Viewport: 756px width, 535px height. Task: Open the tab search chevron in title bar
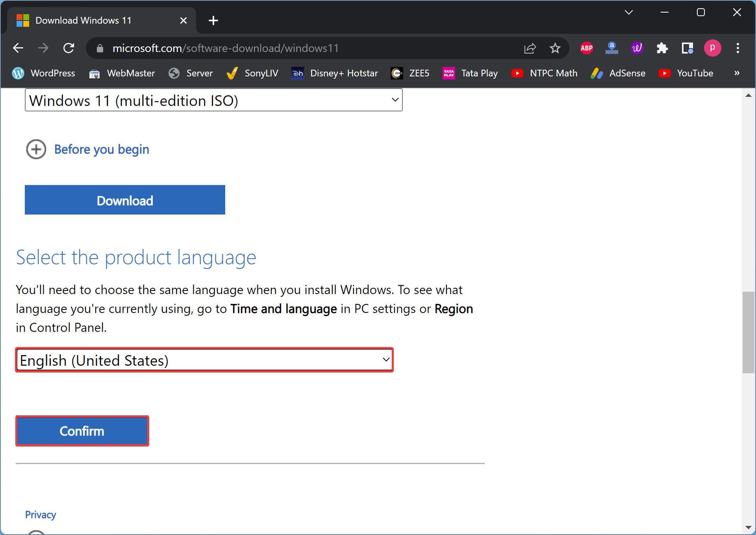[x=629, y=12]
